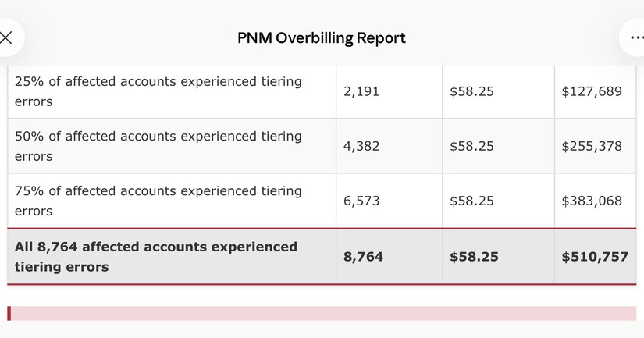Image resolution: width=644 pixels, height=338 pixels.
Task: Click the $58.25 cell in the 75% row
Action: click(471, 201)
